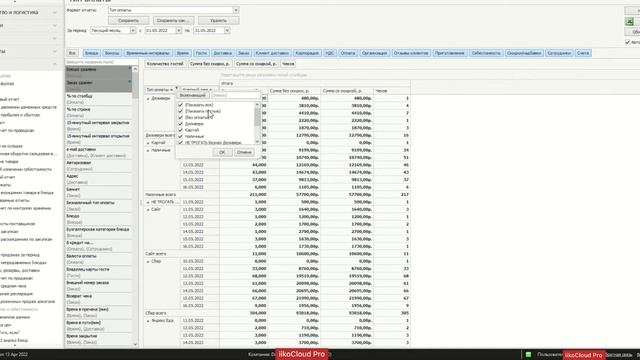Cancel filter with Отмена button

pos(244,152)
